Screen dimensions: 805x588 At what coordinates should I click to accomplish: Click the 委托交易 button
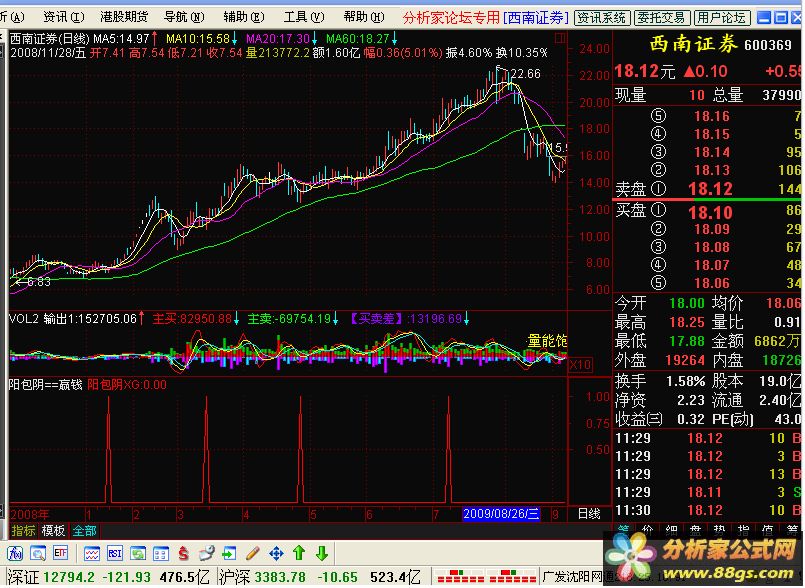[661, 18]
